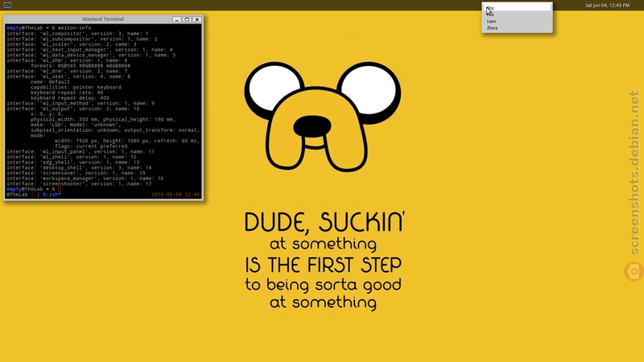Image resolution: width=644 pixels, height=362 pixels.
Task: Click the 'weston-info' command text
Action: (74, 28)
